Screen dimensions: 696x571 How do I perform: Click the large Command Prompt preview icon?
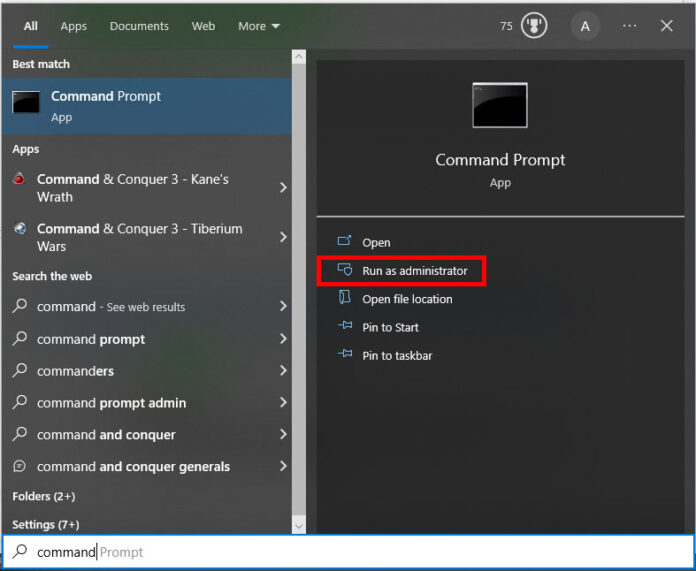click(500, 106)
